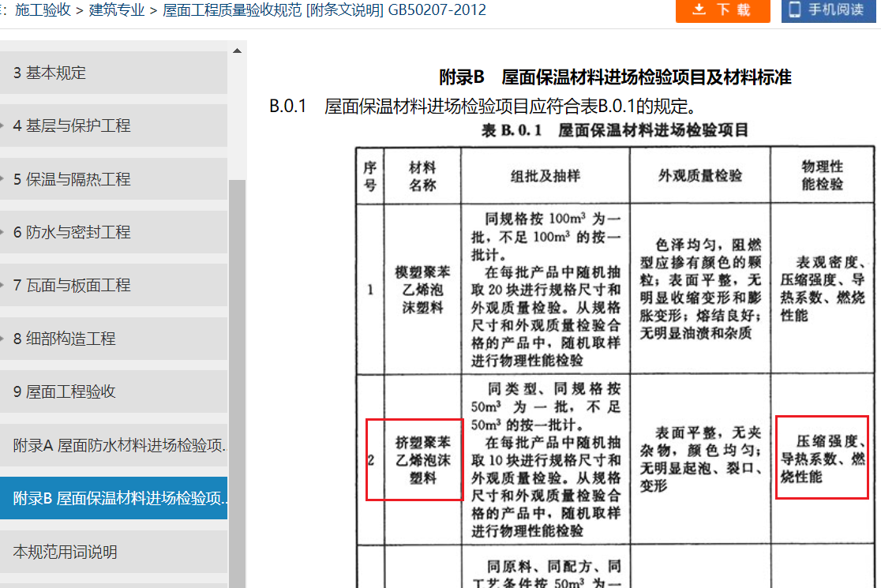Click the red-boxed 压缩强度、导热系数 table cell
This screenshot has width=881, height=588.
point(822,458)
